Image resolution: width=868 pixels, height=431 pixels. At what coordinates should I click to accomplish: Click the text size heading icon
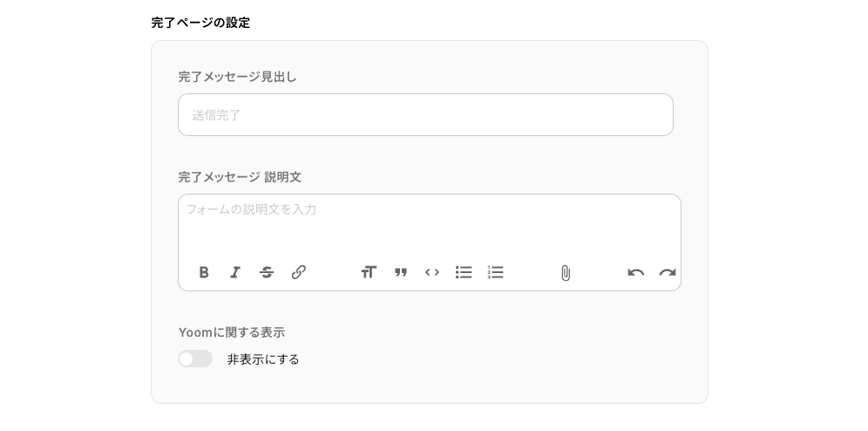tap(369, 272)
